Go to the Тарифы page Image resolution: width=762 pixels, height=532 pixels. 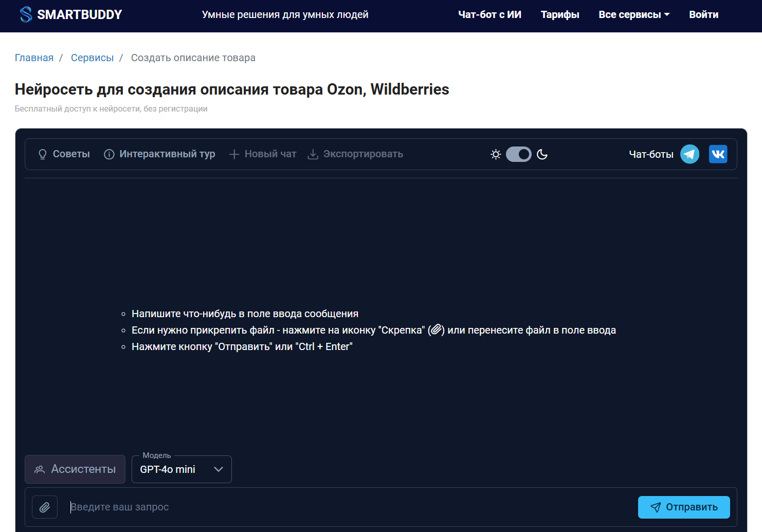pos(560,15)
